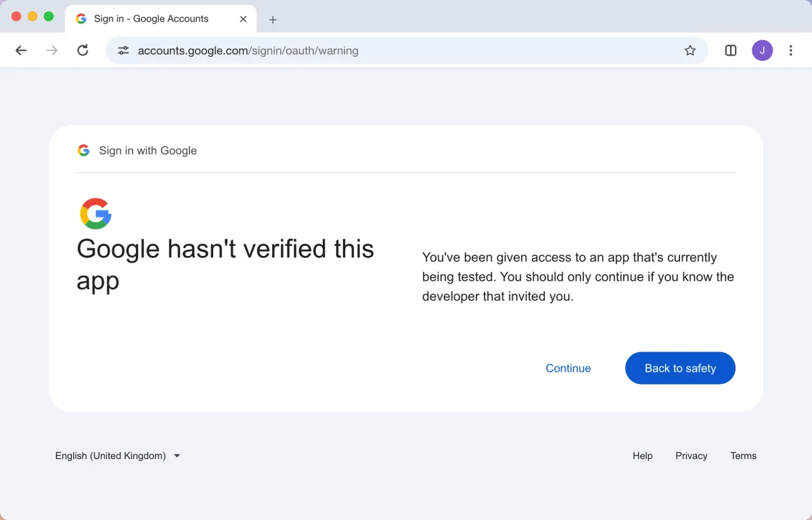Screen dimensions: 812x520
Task: Reload the page with the refresh icon
Action: pyautogui.click(x=83, y=50)
